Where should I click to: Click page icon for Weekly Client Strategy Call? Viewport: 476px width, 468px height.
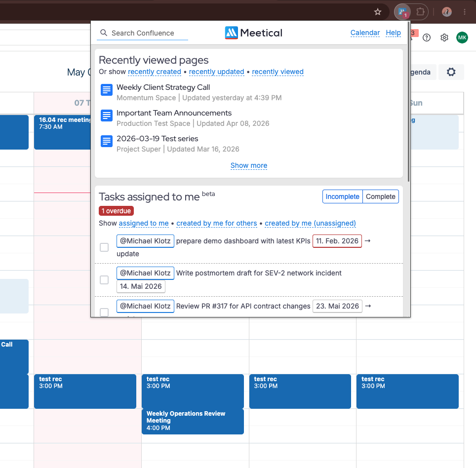(x=107, y=90)
